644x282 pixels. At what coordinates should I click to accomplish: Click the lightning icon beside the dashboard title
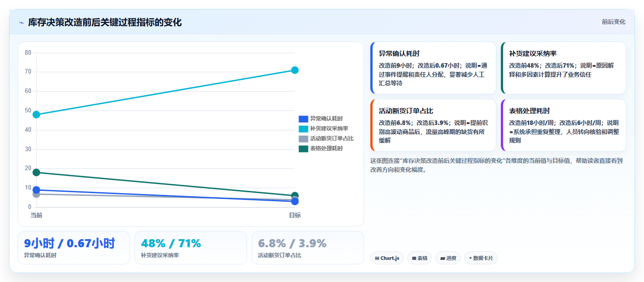coord(21,23)
